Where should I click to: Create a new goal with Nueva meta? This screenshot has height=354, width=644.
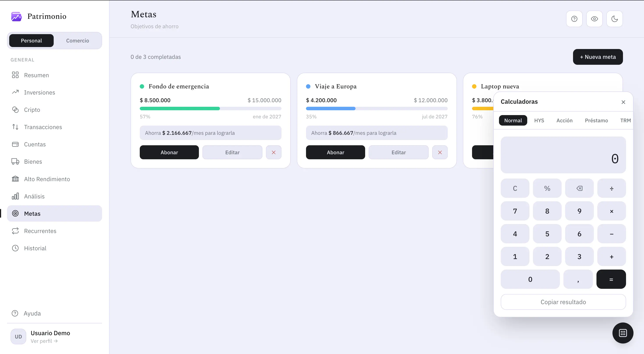click(x=598, y=57)
